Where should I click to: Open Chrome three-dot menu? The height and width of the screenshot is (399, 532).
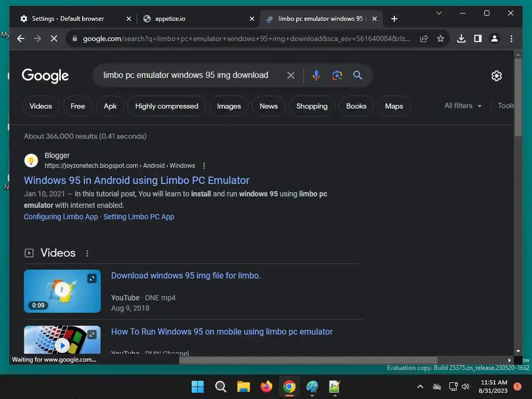tap(511, 38)
